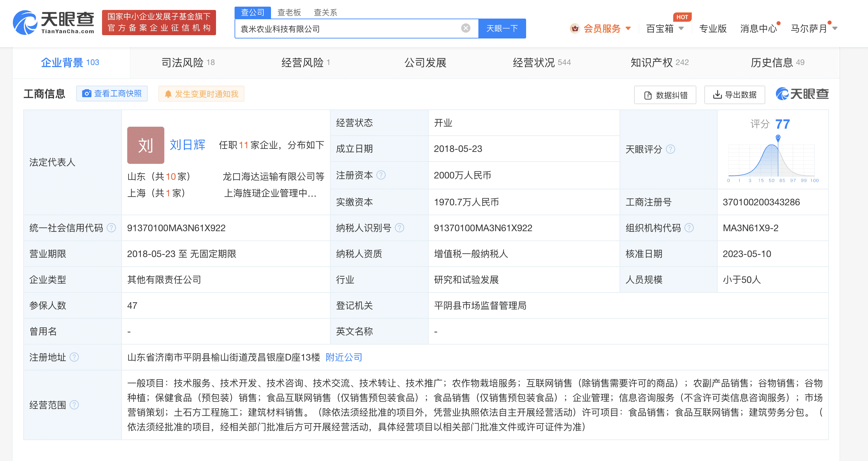
Task: Click the 山东（共10家）region entry
Action: tap(159, 176)
